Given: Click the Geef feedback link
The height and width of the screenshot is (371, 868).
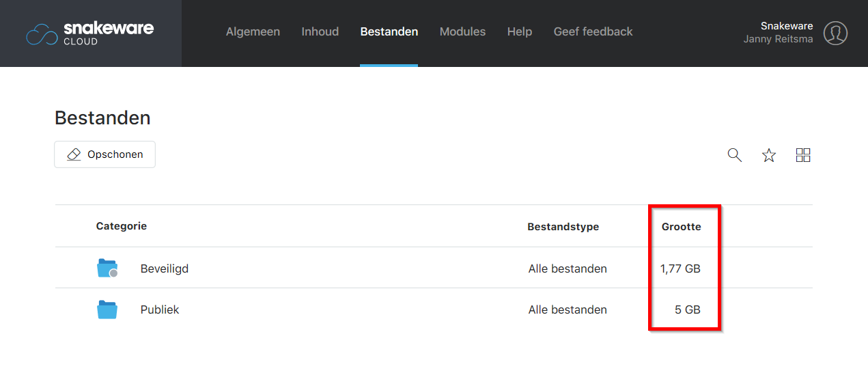Looking at the screenshot, I should 593,31.
